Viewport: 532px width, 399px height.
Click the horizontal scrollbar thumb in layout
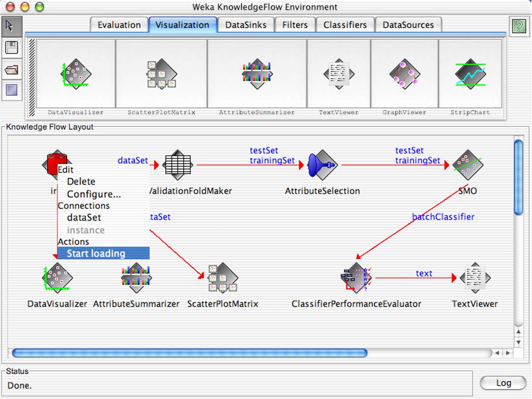[x=190, y=353]
